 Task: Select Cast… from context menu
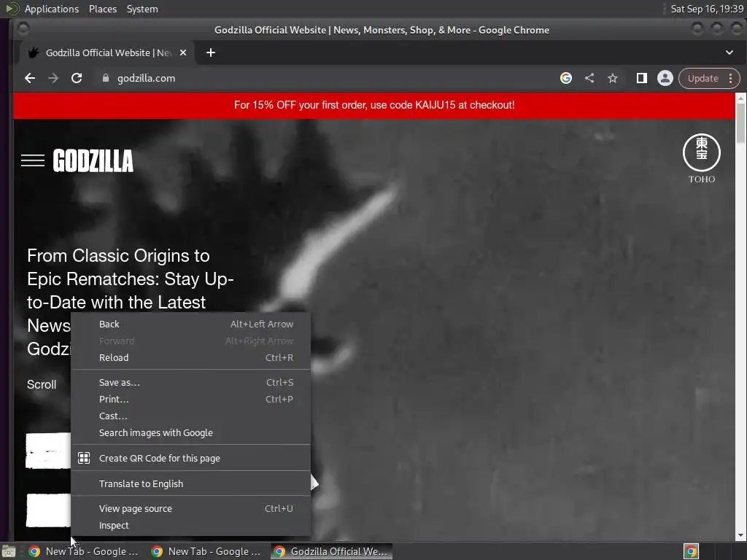[190, 416]
